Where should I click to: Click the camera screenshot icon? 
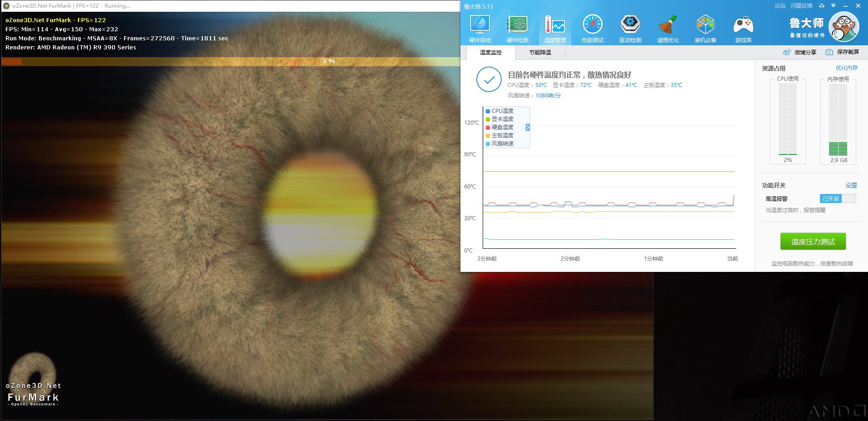[829, 52]
